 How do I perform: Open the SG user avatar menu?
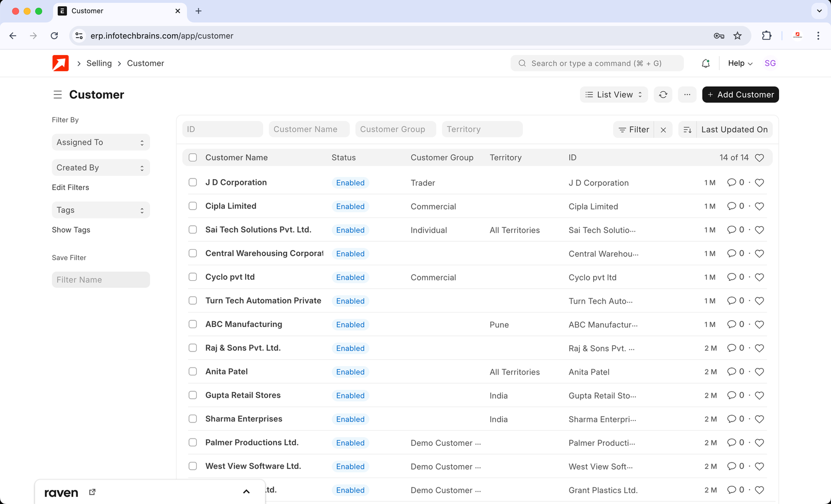click(770, 63)
